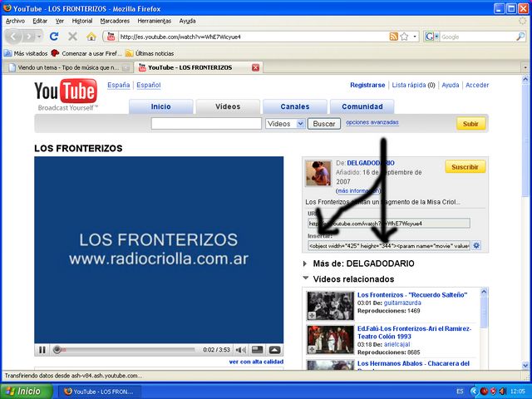Close the YouTube - LOS FRONTERIZOS tab

[255, 67]
